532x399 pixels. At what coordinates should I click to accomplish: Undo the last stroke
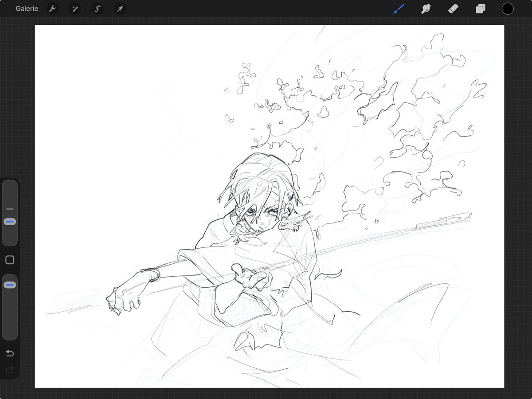click(x=10, y=353)
